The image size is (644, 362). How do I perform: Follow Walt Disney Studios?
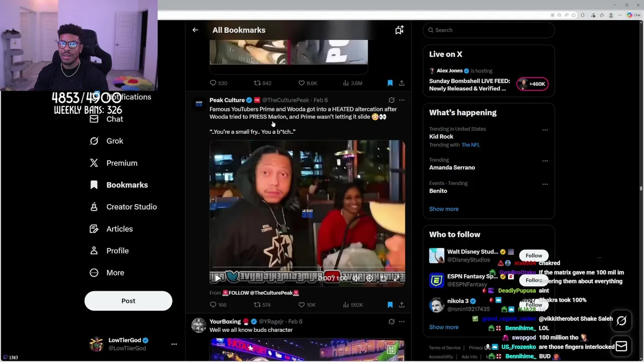coord(534,255)
